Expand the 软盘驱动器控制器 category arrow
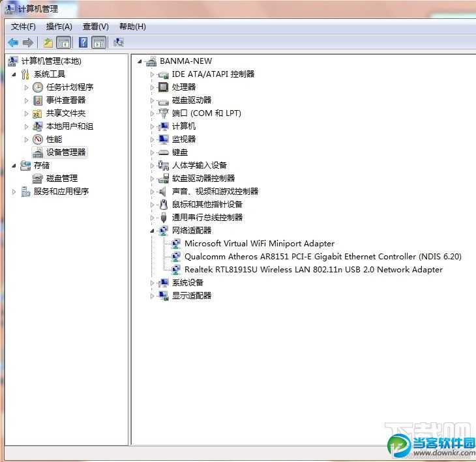This screenshot has width=476, height=462. pos(152,179)
